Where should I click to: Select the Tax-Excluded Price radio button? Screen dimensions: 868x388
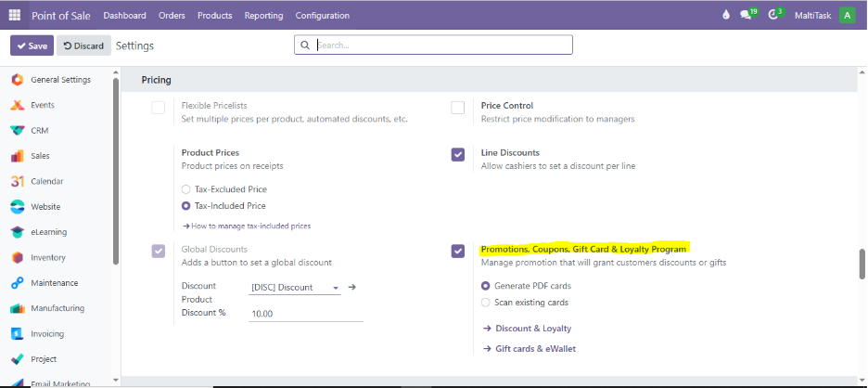tap(186, 188)
